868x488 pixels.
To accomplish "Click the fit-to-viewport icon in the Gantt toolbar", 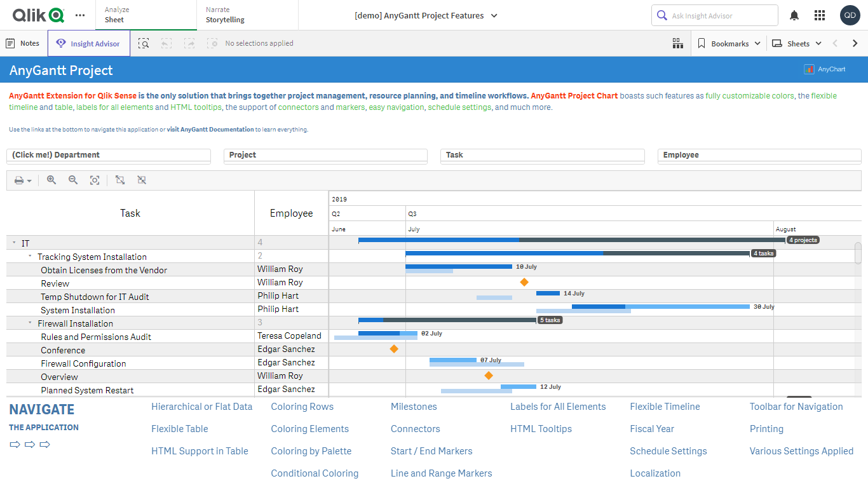I will 95,180.
